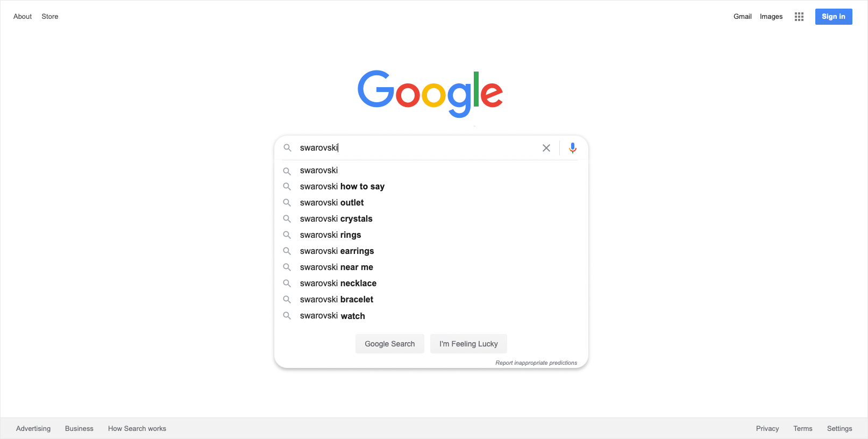Screen dimensions: 868x439
Task: Click the magnifier icon beside 'swarovski watch'
Action: 287,316
